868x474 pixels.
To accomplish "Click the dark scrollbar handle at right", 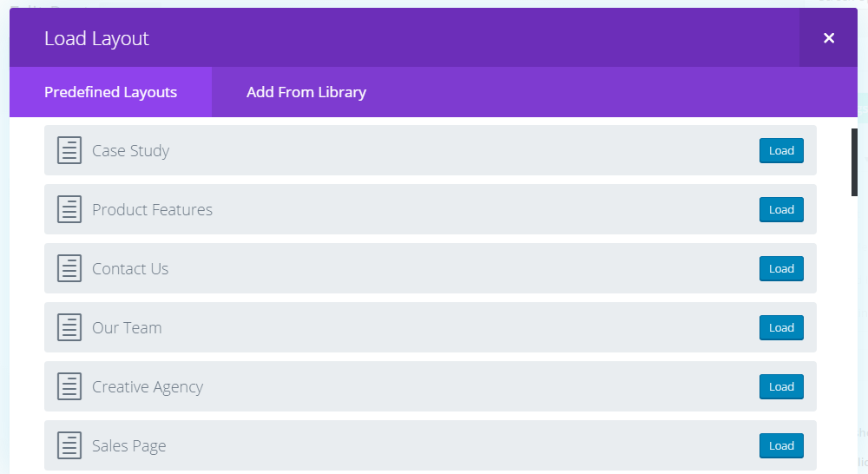I will click(854, 162).
